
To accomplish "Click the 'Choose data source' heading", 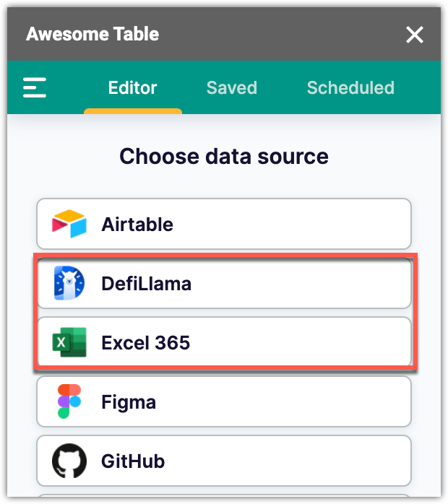I will 224,156.
